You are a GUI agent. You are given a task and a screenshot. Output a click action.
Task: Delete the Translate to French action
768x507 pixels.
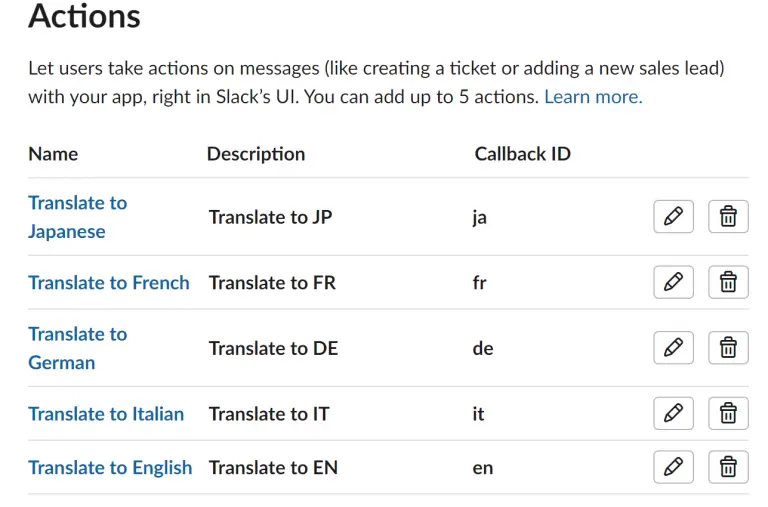[728, 282]
